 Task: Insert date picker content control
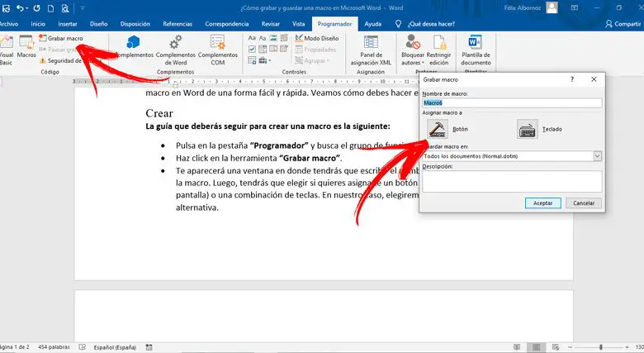284,49
